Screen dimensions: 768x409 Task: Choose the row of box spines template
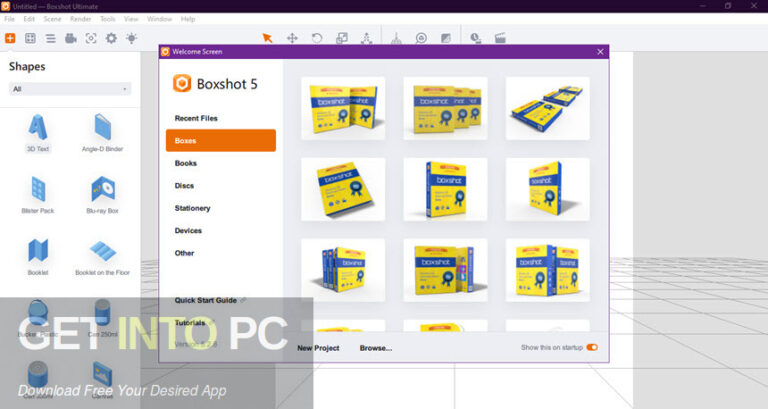343,270
